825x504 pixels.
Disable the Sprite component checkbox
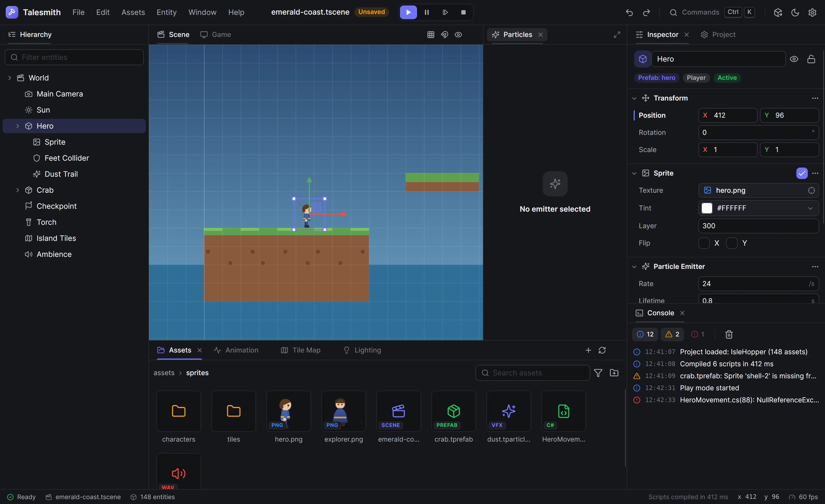802,173
